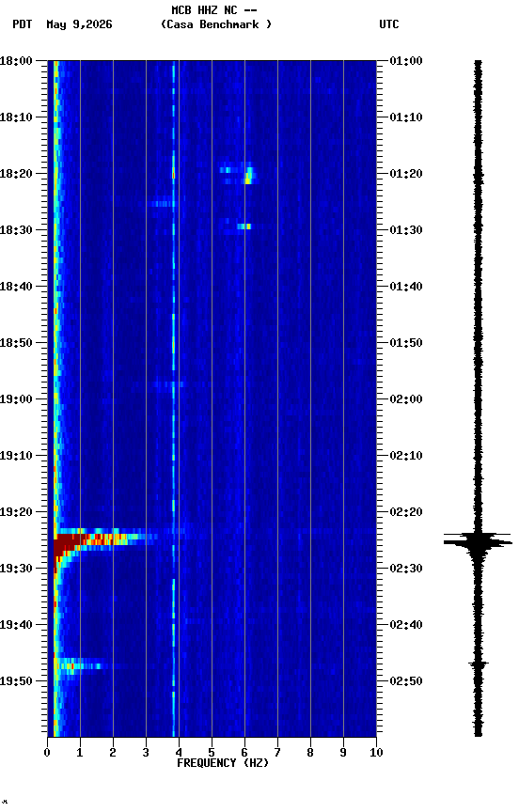Click the 02:50 UTC time label
Viewport: 519px width, 812px height.
tap(406, 681)
